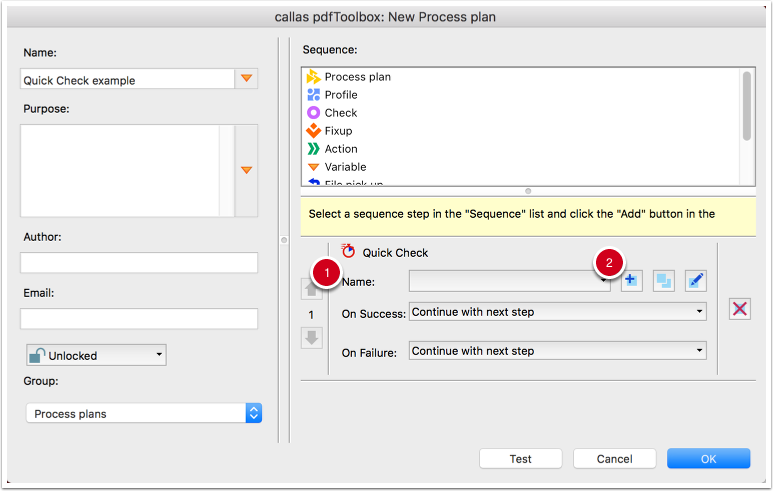
Task: Open the Name variable orange triangle menu
Action: [x=246, y=78]
